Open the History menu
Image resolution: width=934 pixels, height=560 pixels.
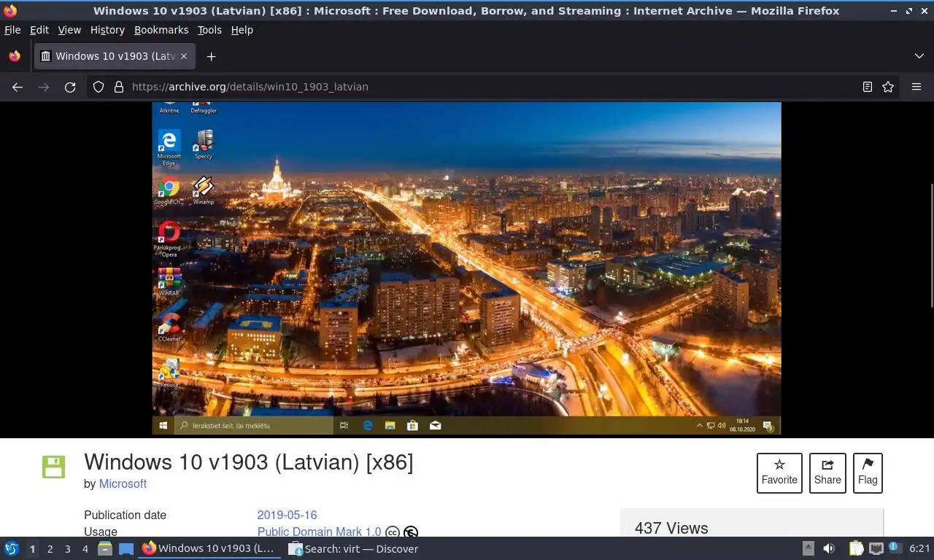tap(107, 30)
